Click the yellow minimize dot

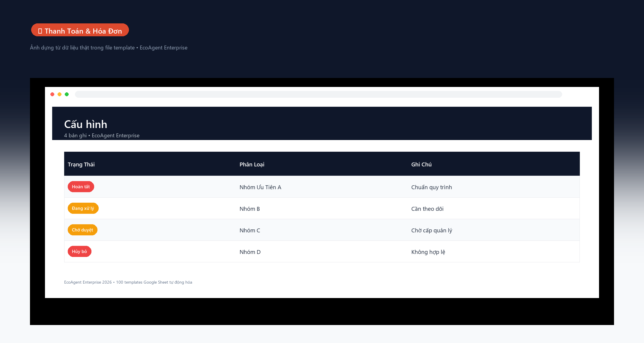59,94
